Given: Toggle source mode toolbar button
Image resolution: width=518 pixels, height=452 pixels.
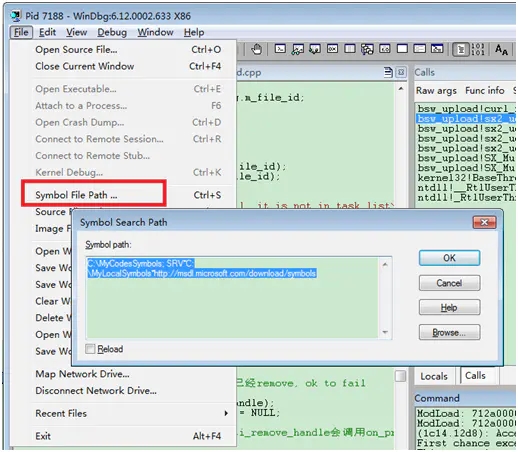Looking at the screenshot, I should 460,50.
